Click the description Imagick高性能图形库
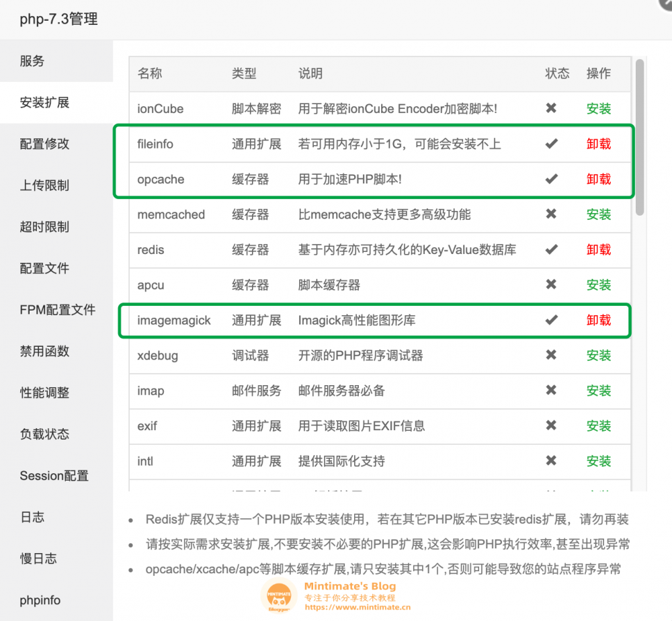 (357, 320)
